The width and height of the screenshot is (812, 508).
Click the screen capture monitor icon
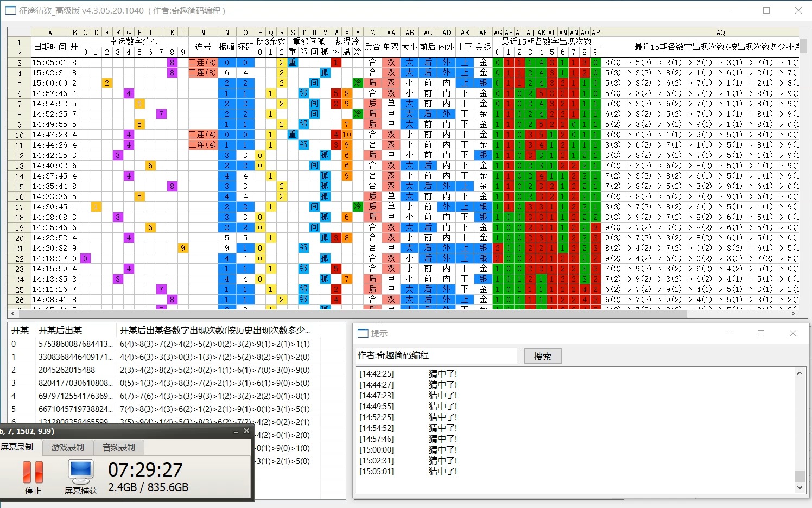[81, 472]
